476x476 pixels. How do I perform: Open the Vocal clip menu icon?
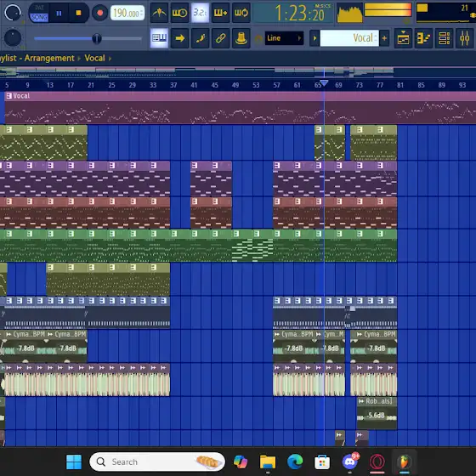pyautogui.click(x=8, y=96)
